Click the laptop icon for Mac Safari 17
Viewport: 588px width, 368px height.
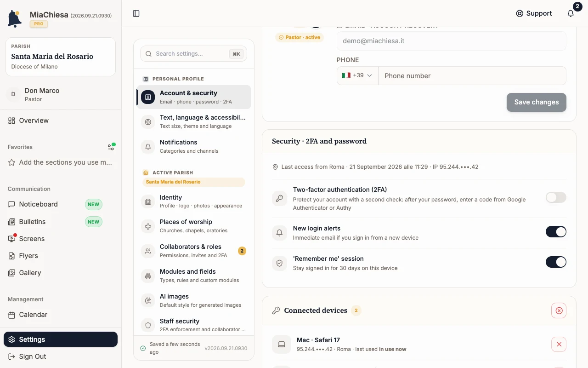click(282, 344)
